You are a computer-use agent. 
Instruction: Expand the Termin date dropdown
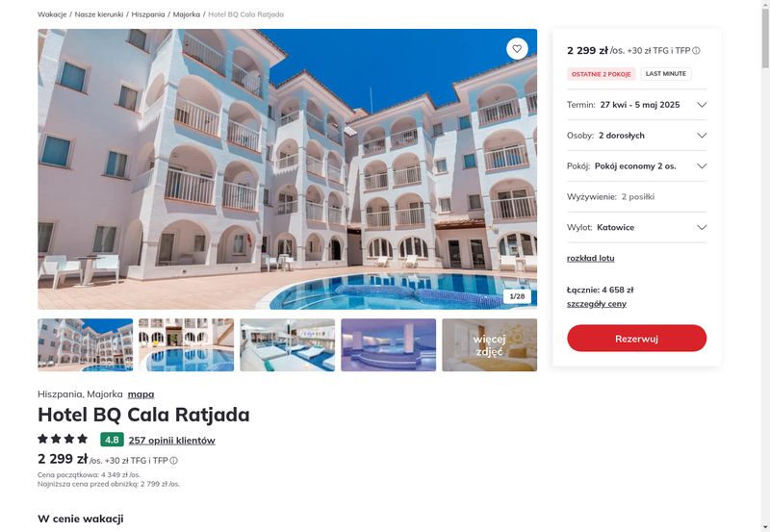(x=636, y=105)
